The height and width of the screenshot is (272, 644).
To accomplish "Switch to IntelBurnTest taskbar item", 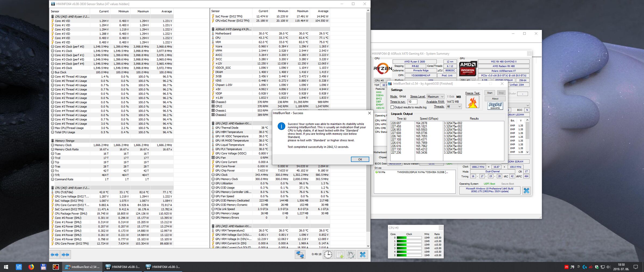I will pos(83,267).
